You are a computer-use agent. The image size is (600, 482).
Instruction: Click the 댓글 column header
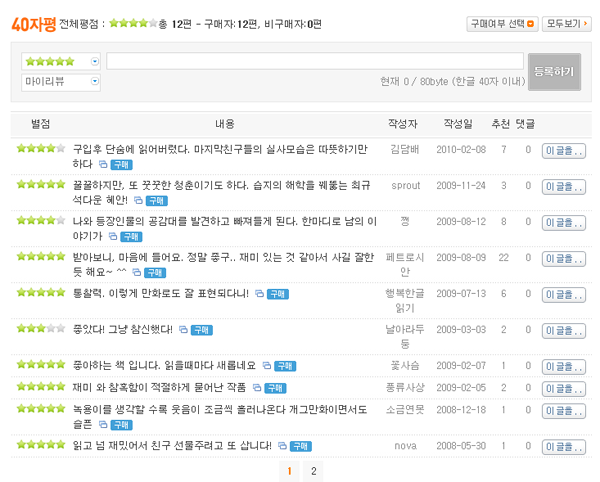pos(525,124)
